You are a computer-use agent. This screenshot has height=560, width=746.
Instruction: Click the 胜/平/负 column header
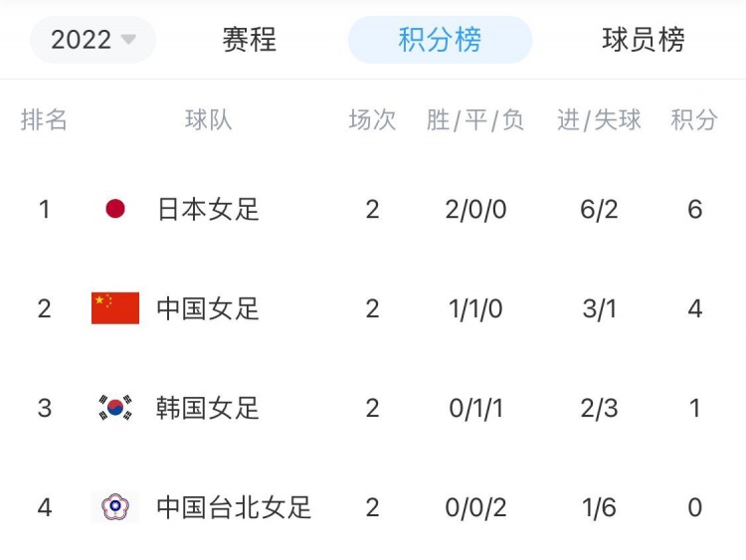pyautogui.click(x=475, y=119)
